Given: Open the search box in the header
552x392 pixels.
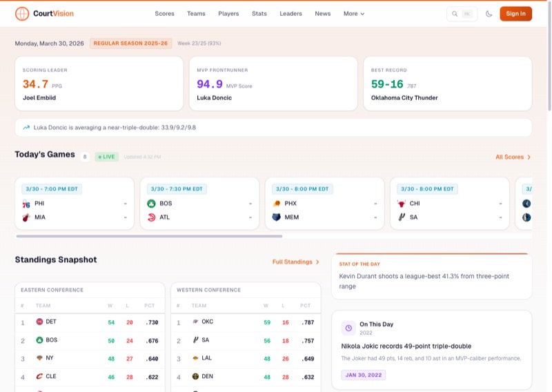Looking at the screenshot, I should pyautogui.click(x=462, y=14).
